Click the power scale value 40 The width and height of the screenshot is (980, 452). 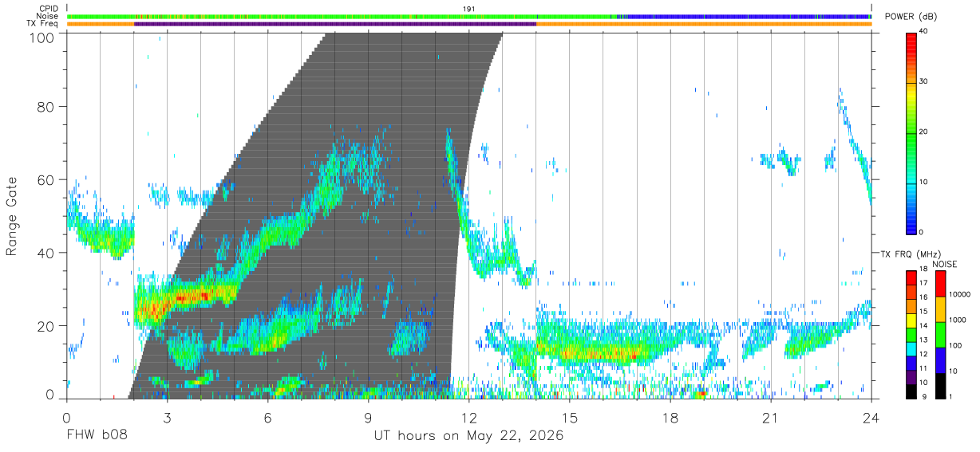coord(924,32)
